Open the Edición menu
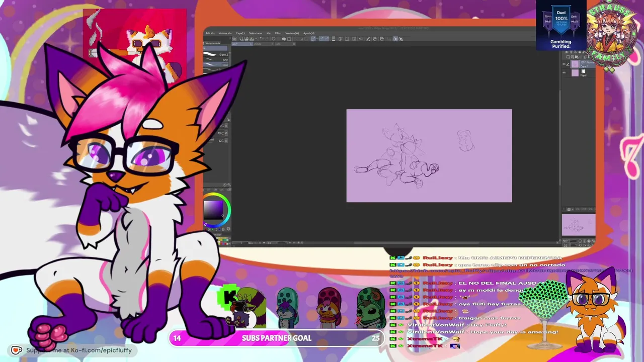Image resolution: width=644 pixels, height=362 pixels. coord(210,33)
